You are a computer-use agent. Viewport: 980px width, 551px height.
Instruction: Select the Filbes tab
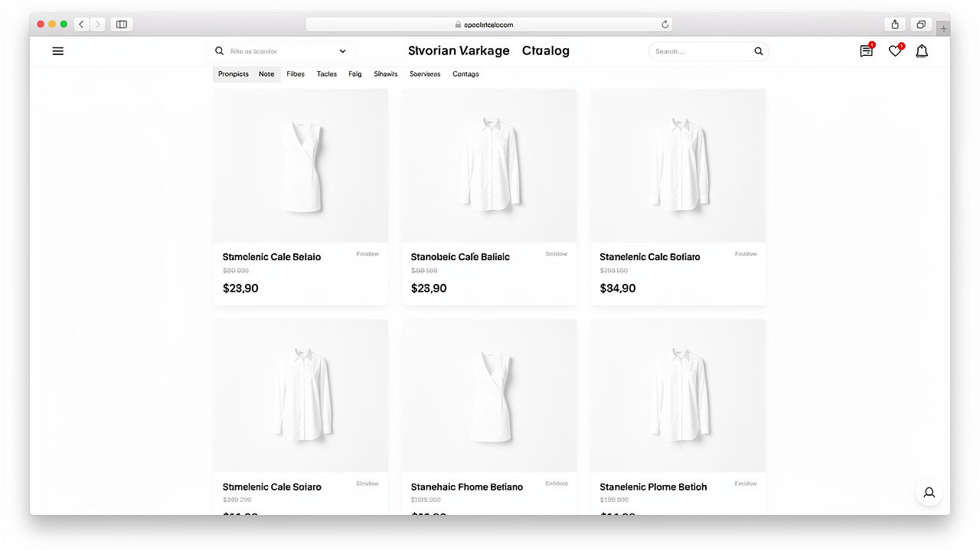tap(296, 74)
